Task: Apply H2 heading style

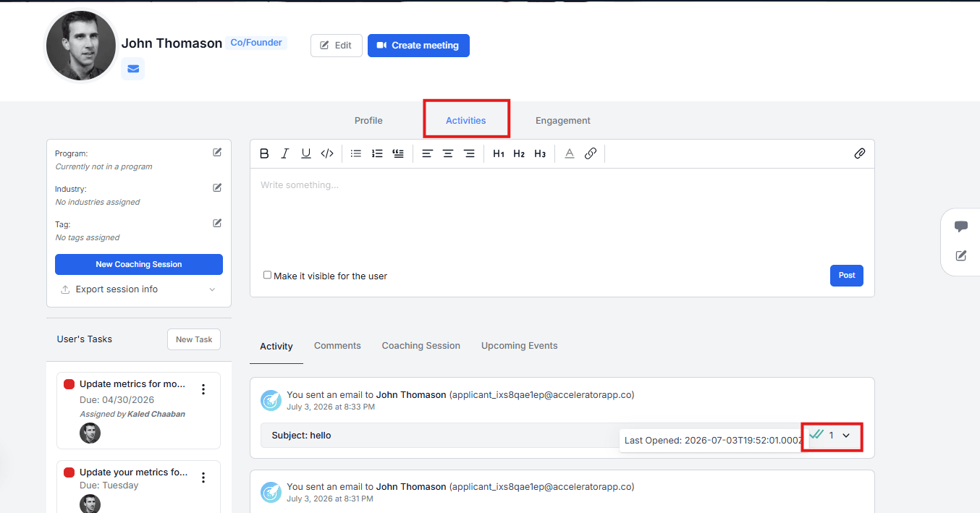Action: (x=519, y=153)
